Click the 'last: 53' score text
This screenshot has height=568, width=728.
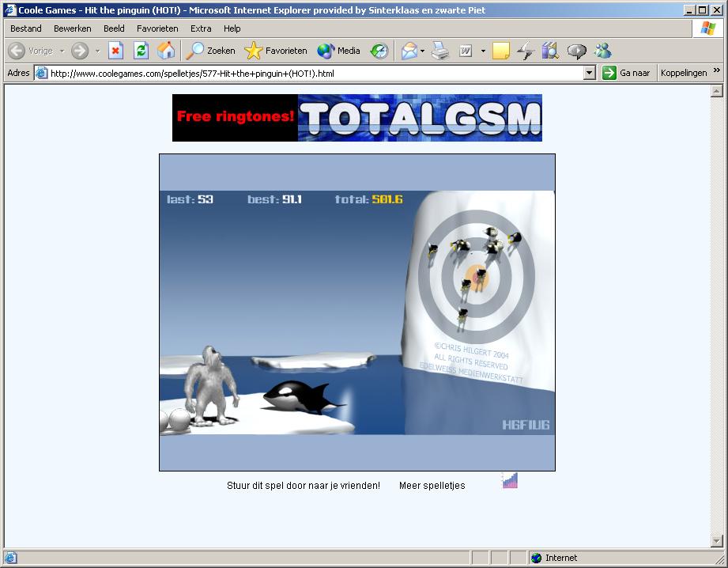(190, 199)
